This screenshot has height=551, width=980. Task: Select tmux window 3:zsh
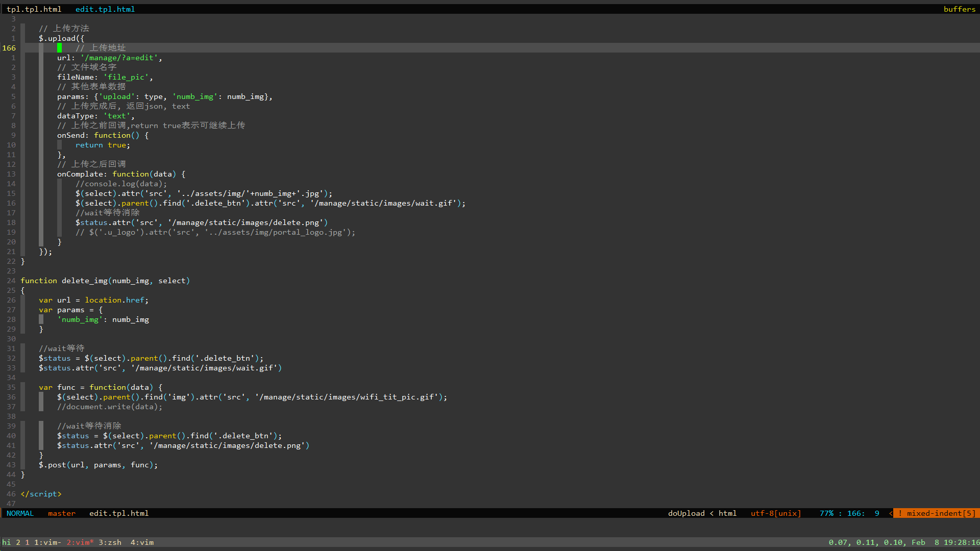110,542
